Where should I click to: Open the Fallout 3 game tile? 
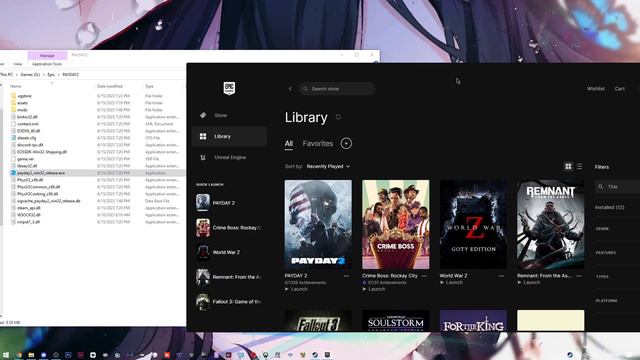[x=318, y=321]
